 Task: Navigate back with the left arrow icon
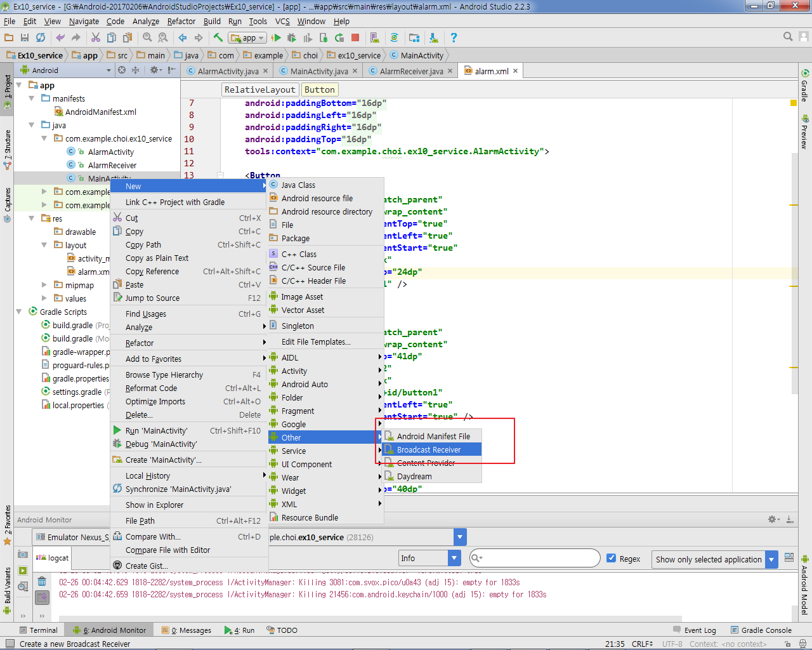coord(183,38)
